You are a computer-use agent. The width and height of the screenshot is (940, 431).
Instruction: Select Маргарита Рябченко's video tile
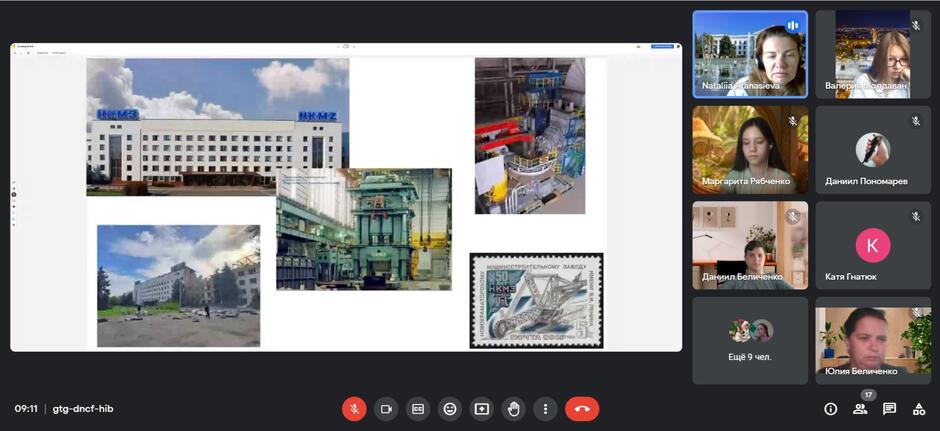click(x=750, y=150)
